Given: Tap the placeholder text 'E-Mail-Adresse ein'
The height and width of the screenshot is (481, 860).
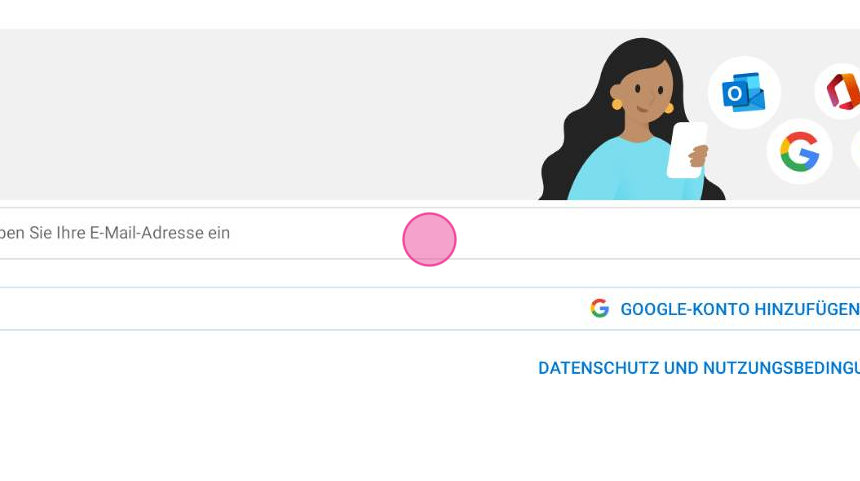Looking at the screenshot, I should tap(160, 233).
